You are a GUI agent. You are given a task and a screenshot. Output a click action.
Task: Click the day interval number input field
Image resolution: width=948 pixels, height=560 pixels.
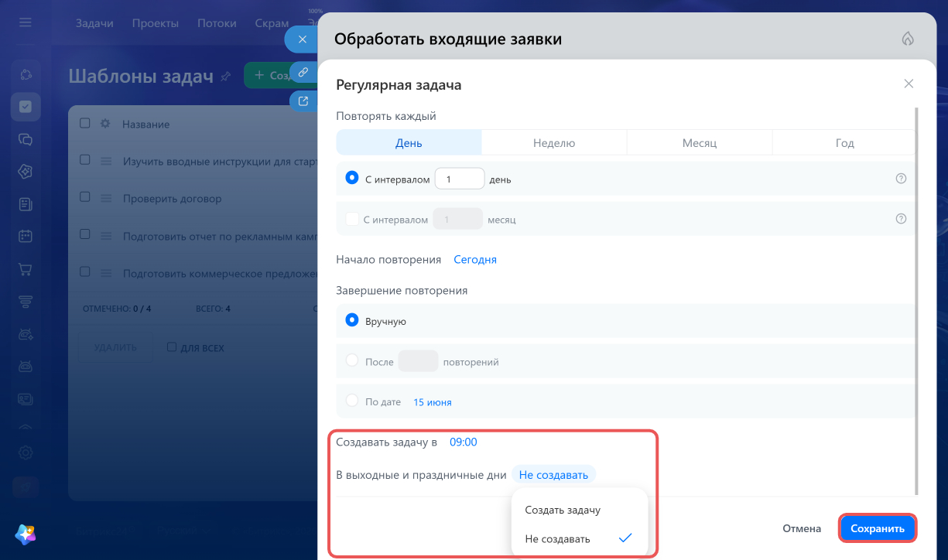460,179
